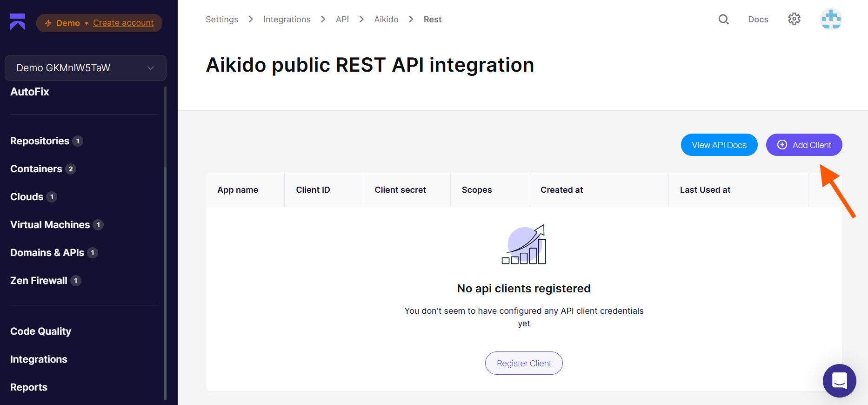
Task: Expand the Demo GKMnlW5TaW workspace dropdown
Action: click(86, 68)
